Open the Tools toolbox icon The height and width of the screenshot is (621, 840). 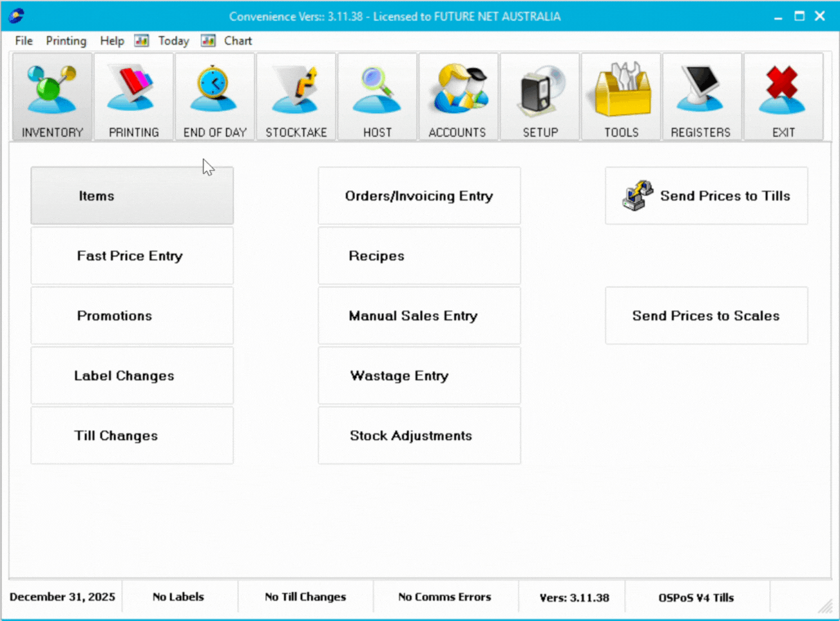click(621, 97)
